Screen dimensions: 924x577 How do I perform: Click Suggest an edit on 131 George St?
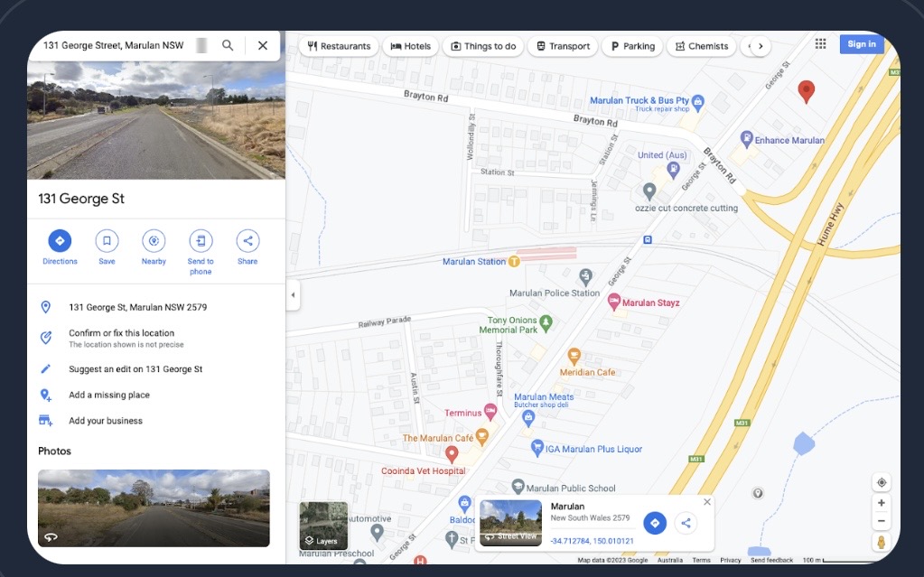click(x=135, y=369)
